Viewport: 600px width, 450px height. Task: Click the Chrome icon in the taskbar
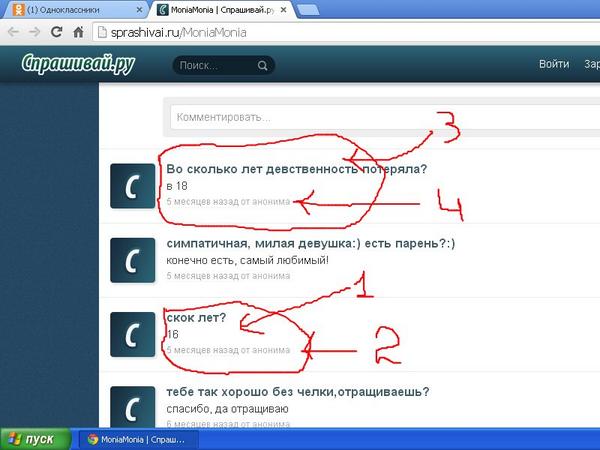coord(92,439)
